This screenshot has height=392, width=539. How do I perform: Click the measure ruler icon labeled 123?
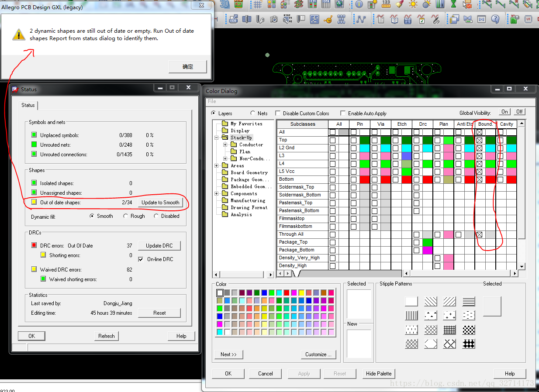(386, 4)
